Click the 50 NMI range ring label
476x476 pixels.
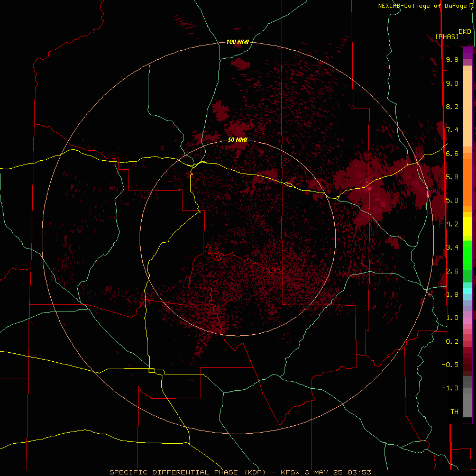237,140
